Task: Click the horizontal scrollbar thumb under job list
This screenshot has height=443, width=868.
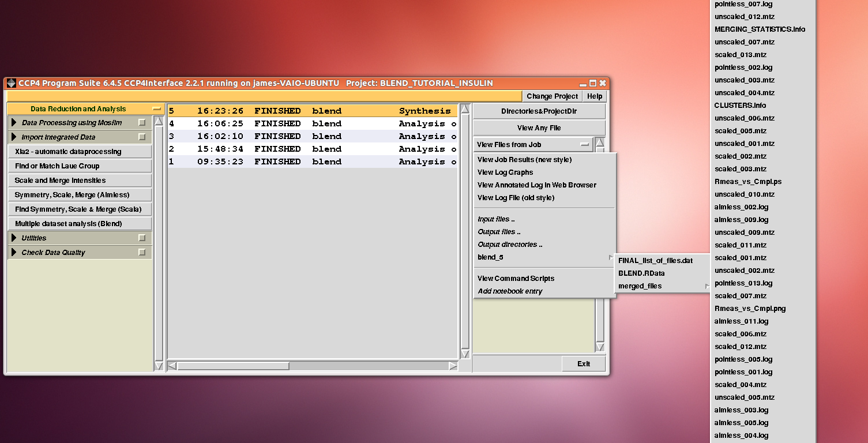Action: 234,366
